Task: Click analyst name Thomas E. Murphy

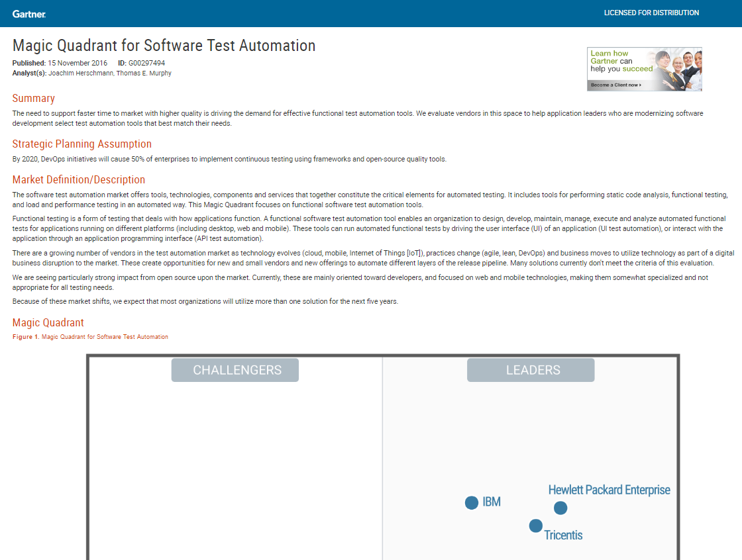Action: pos(144,73)
